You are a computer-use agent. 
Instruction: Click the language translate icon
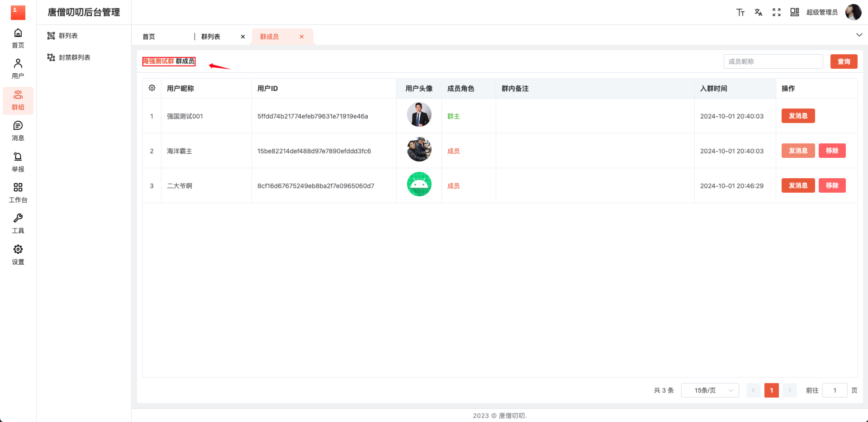tap(758, 12)
